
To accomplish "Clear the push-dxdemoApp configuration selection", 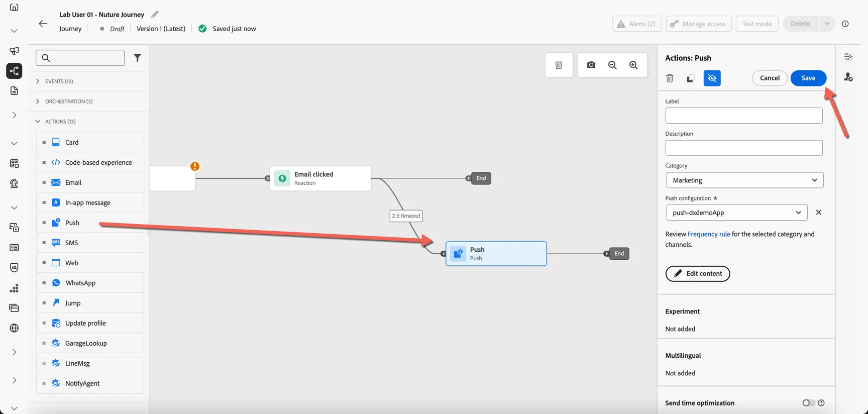I will 819,213.
